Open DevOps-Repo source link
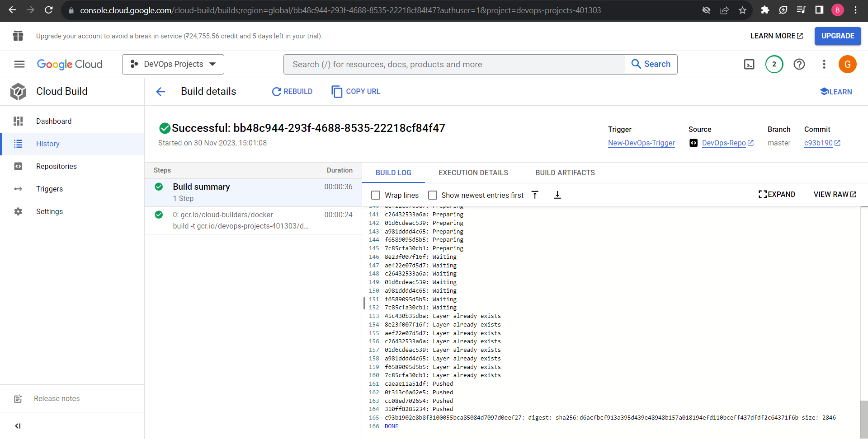 (727, 143)
